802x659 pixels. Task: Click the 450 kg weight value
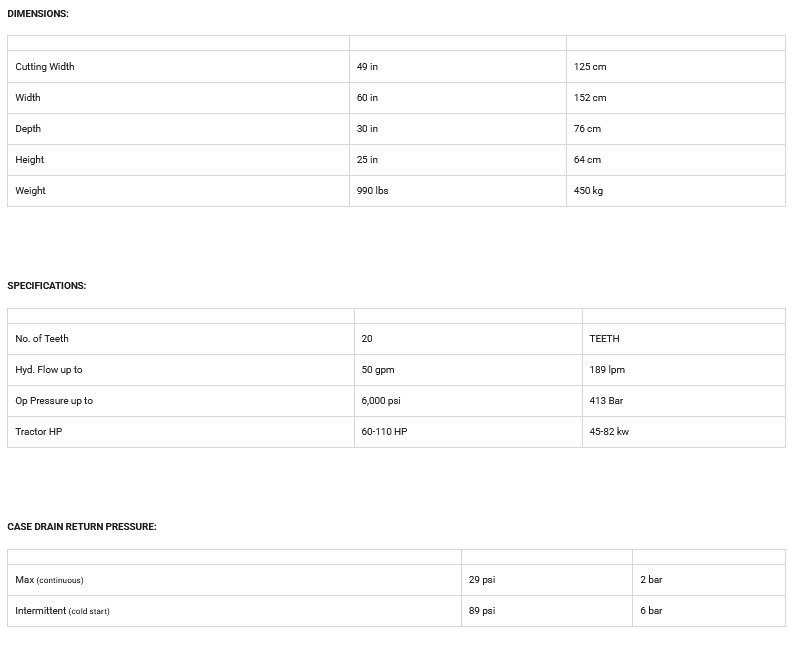click(588, 191)
